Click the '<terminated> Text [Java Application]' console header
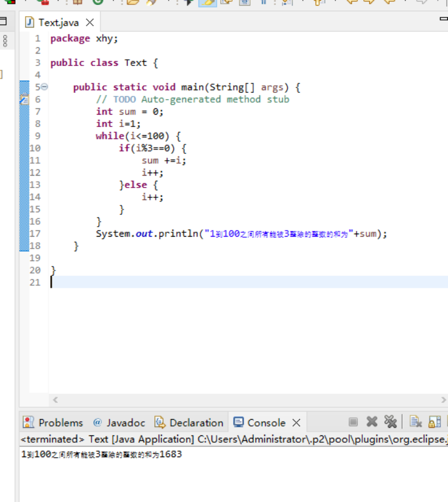This screenshot has width=448, height=502. (107, 439)
